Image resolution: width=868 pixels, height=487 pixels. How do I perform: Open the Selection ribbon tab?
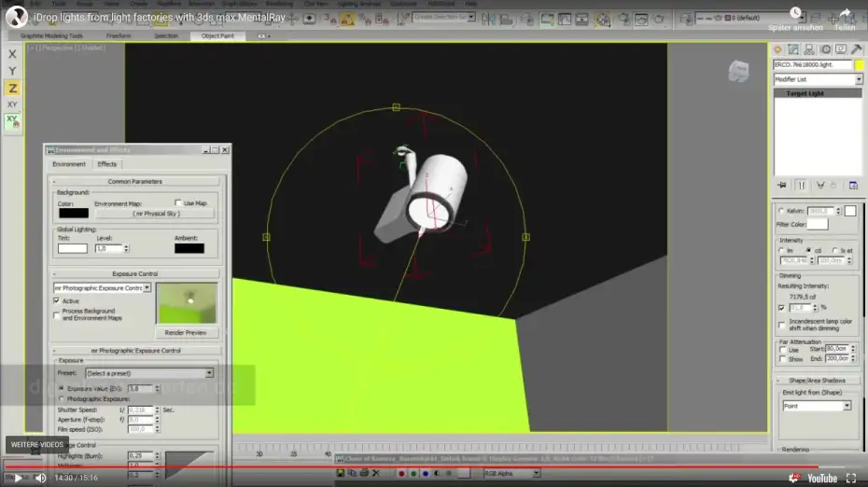[x=166, y=36]
